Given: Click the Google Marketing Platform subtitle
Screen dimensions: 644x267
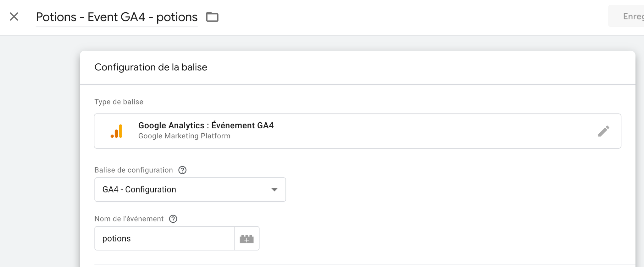Looking at the screenshot, I should tap(184, 136).
